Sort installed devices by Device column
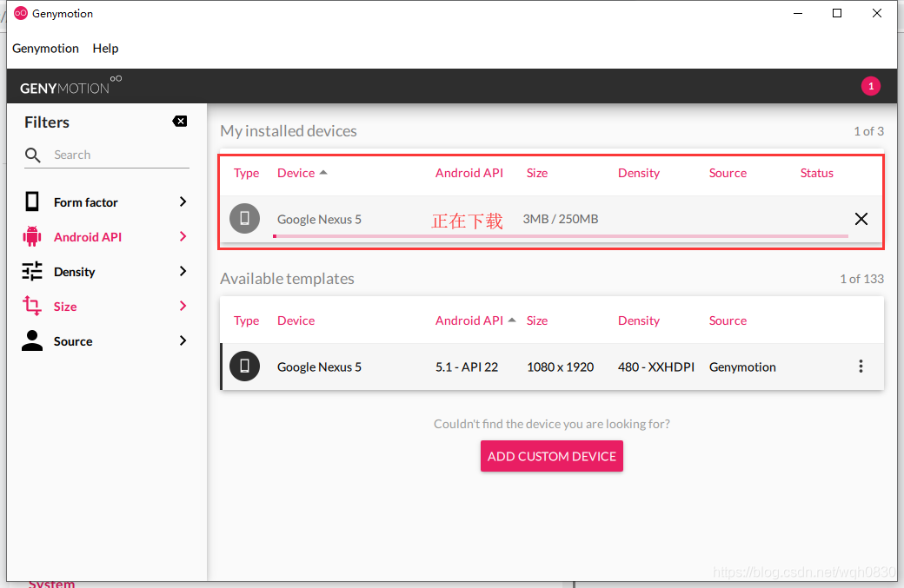The width and height of the screenshot is (904, 588). click(296, 174)
